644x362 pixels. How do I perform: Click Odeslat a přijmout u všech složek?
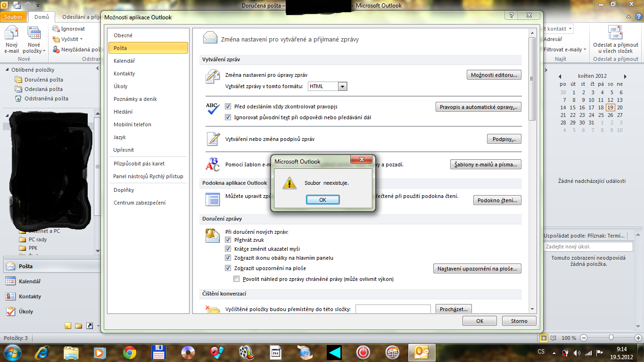615,40
